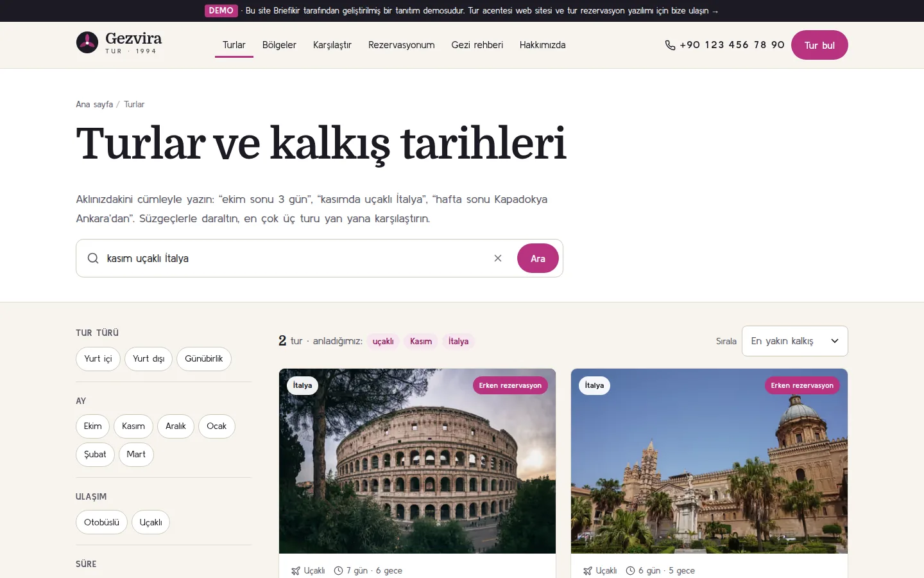Click the airplane icon on the 6 gün card
The image size is (924, 578).
pos(588,571)
